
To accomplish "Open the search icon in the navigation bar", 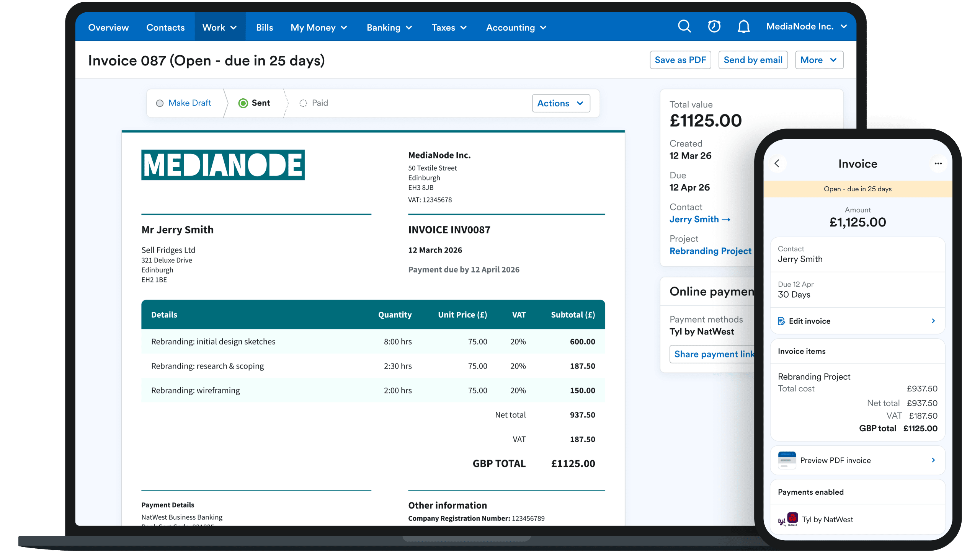I will [684, 26].
